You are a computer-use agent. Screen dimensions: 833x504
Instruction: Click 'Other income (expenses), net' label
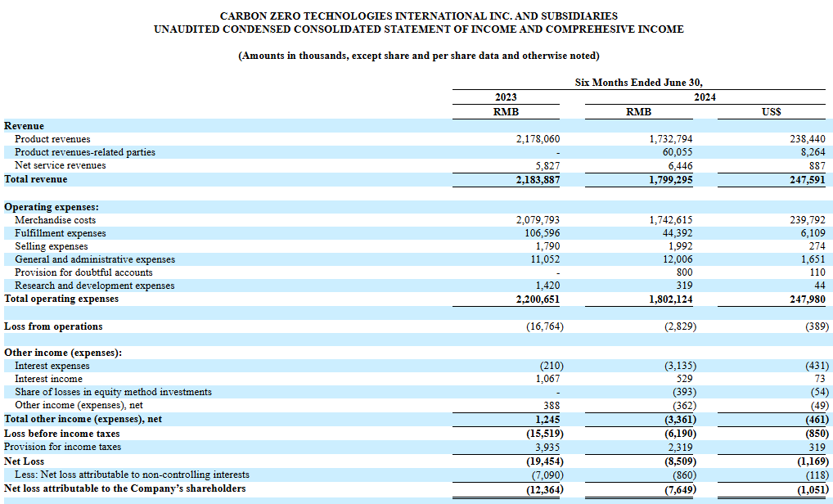(x=79, y=405)
